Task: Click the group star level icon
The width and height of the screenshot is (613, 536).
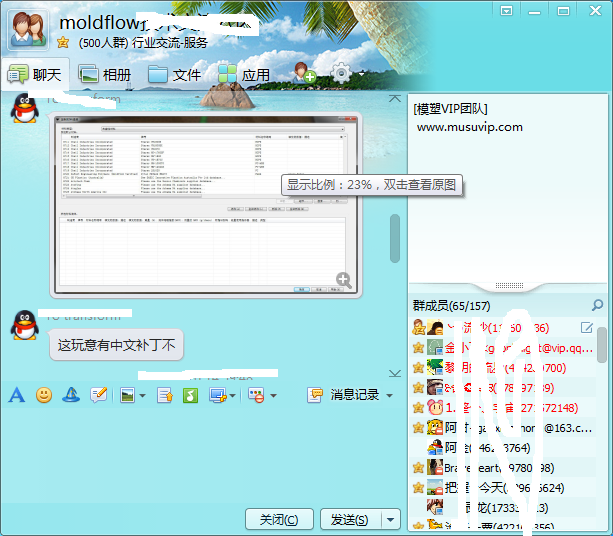Action: pos(63,42)
